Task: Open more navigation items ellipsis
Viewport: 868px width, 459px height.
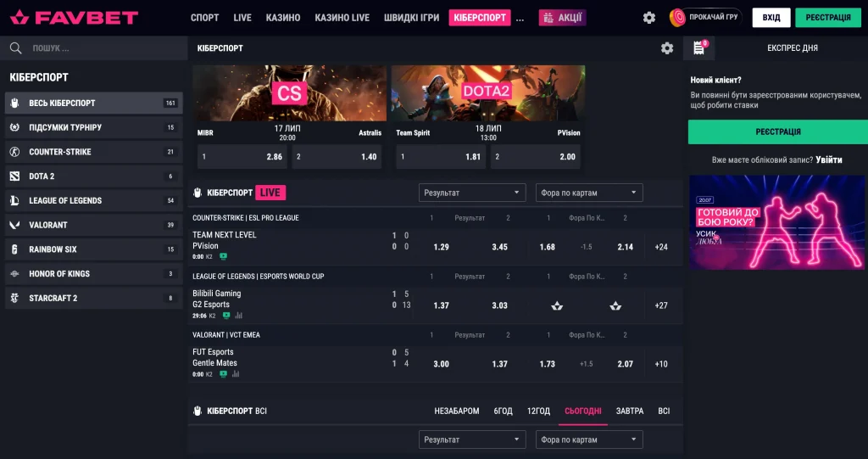Action: tap(520, 19)
